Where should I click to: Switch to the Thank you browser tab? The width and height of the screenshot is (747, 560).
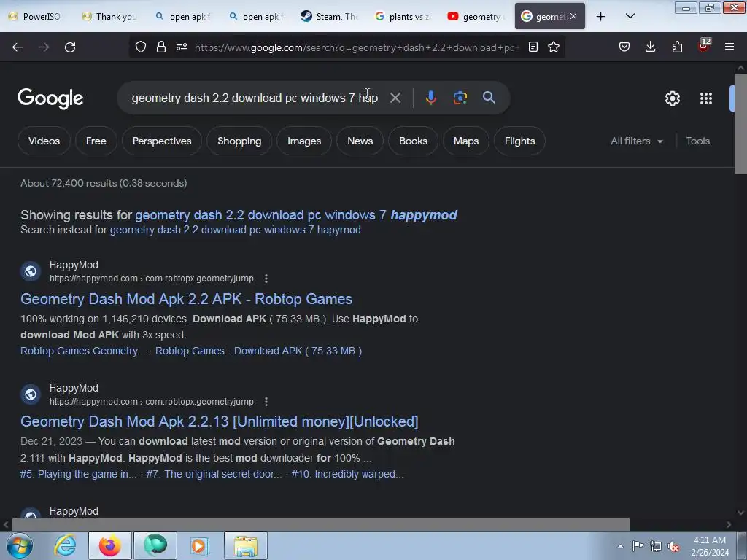coord(109,17)
